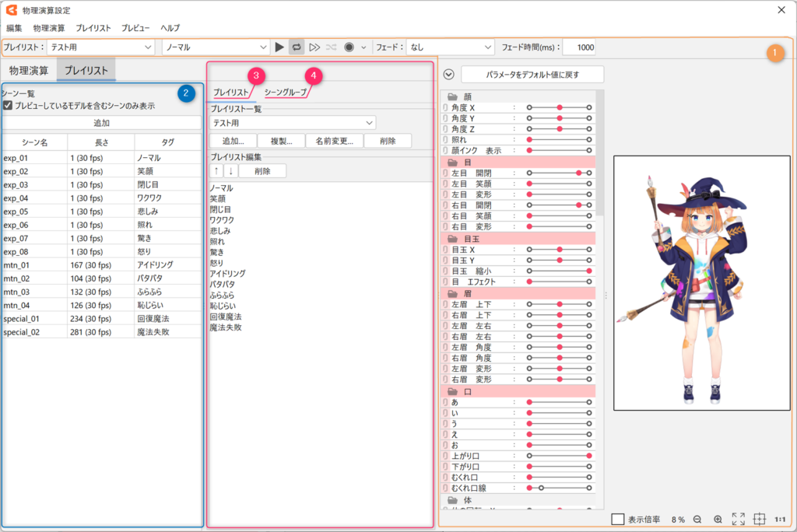This screenshot has width=797, height=532.
Task: Open the フェード dropdown set to なし
Action: coord(450,47)
